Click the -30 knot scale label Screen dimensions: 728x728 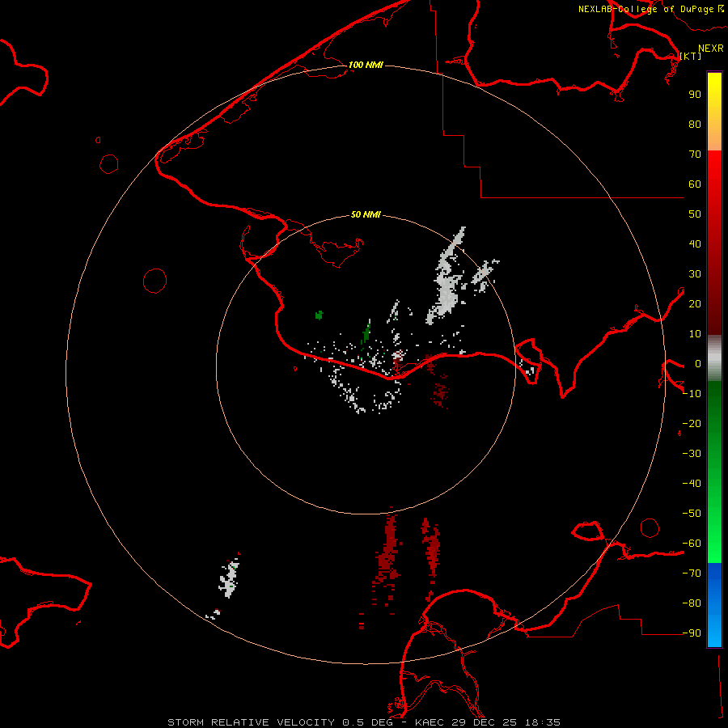692,454
